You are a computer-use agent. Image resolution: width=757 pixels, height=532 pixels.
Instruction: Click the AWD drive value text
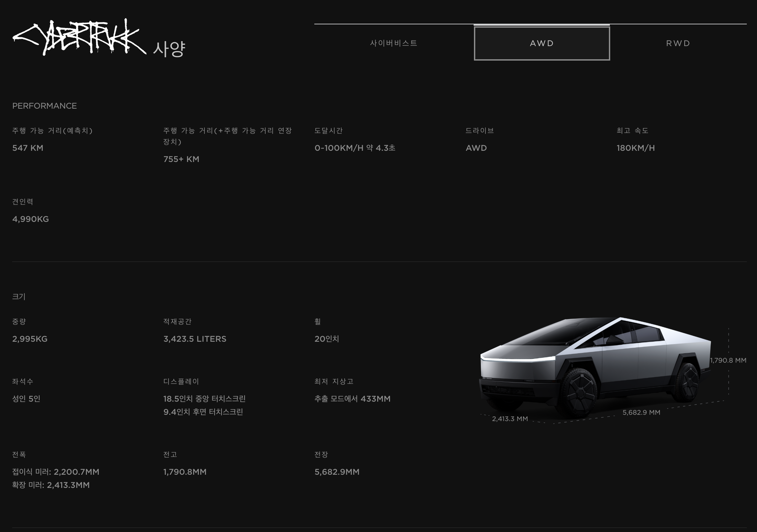(476, 148)
